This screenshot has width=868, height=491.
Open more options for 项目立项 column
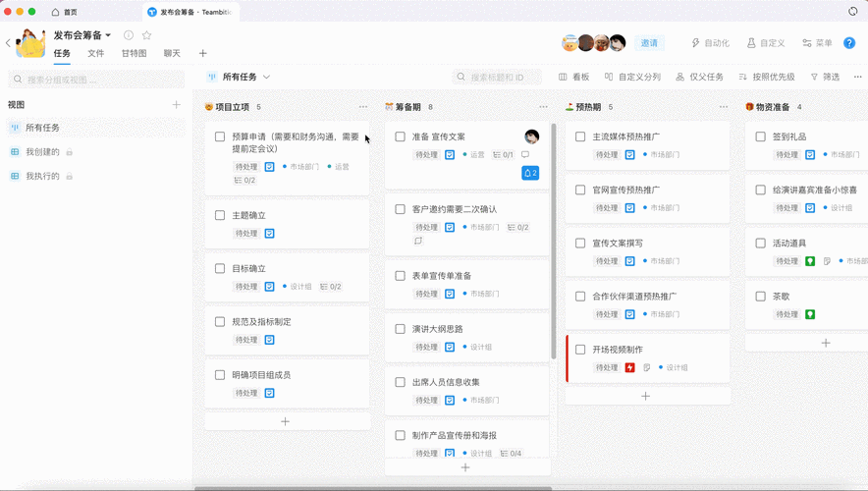tap(363, 107)
